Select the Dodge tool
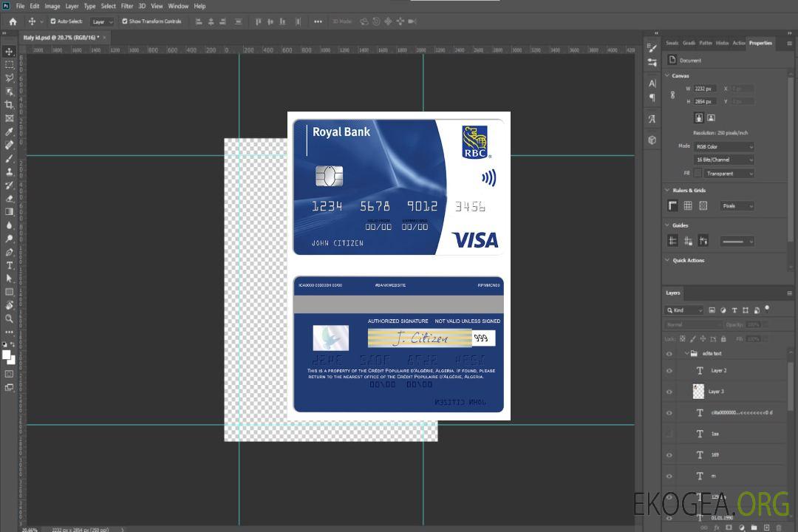Image resolution: width=798 pixels, height=532 pixels. (9, 238)
